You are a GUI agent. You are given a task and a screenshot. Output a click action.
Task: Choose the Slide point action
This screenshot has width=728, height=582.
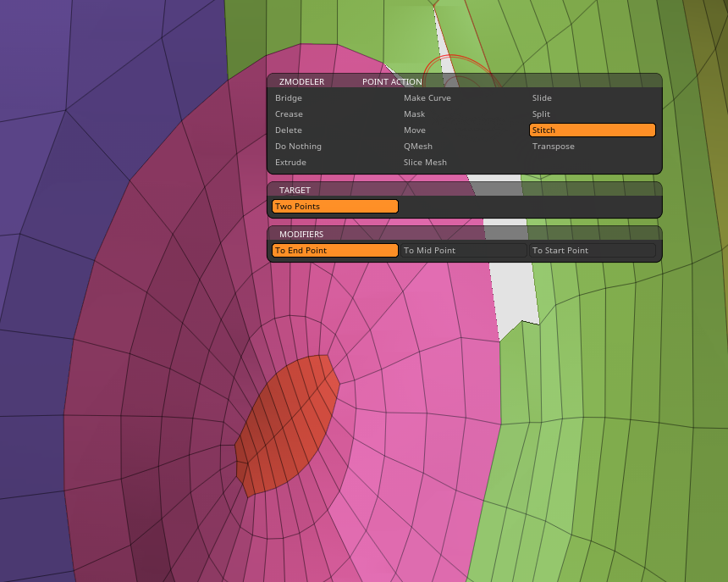pos(542,98)
